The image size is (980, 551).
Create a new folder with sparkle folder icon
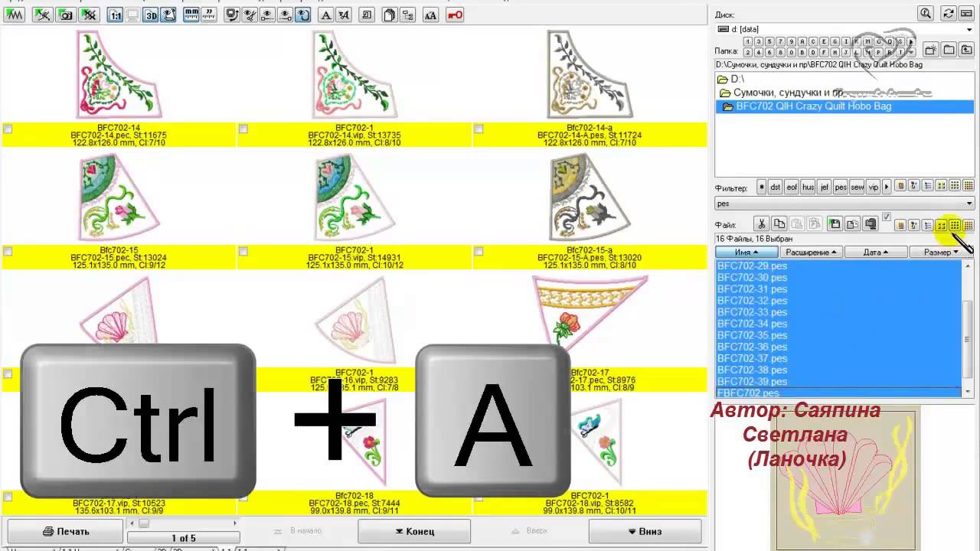(930, 50)
